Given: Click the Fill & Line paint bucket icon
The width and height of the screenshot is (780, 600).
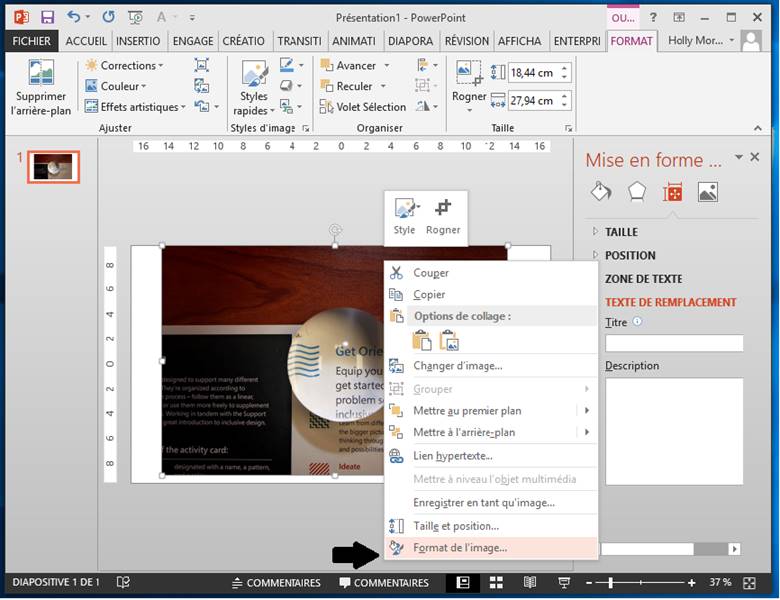Looking at the screenshot, I should point(600,192).
